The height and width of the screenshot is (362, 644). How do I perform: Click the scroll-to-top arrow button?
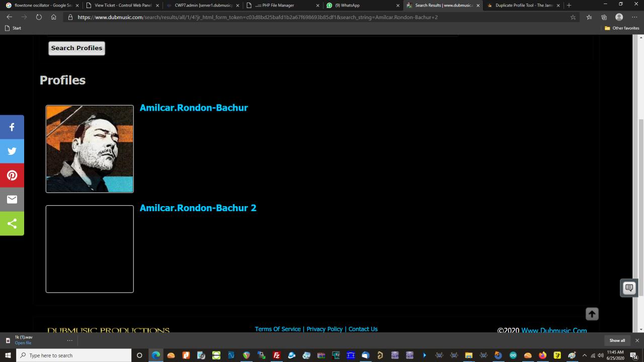(x=592, y=314)
